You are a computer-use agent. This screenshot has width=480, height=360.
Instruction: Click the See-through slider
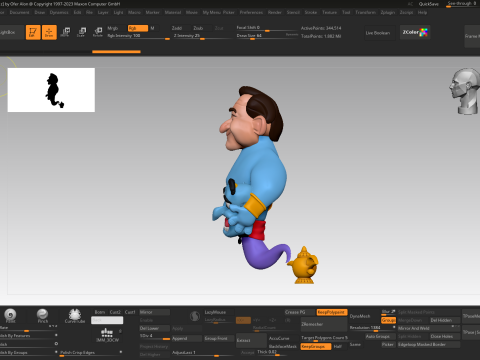point(463,4)
